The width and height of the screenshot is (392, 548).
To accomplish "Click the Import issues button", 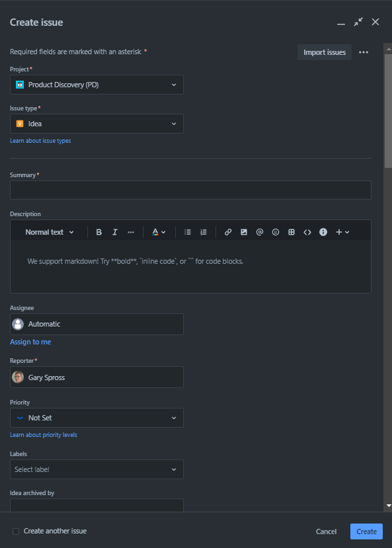I will 325,52.
